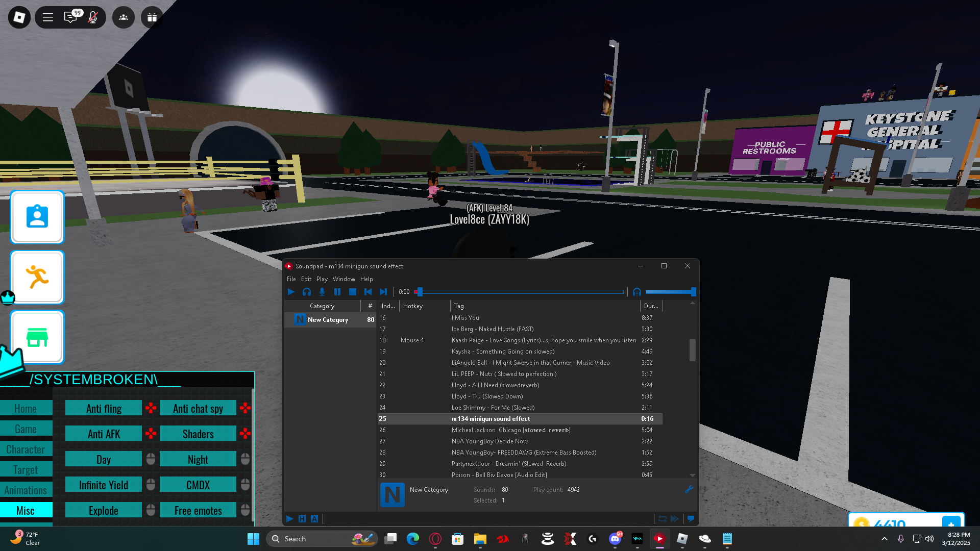Sort sounds by the Hotkey column header
This screenshot has width=980, height=551.
point(425,306)
